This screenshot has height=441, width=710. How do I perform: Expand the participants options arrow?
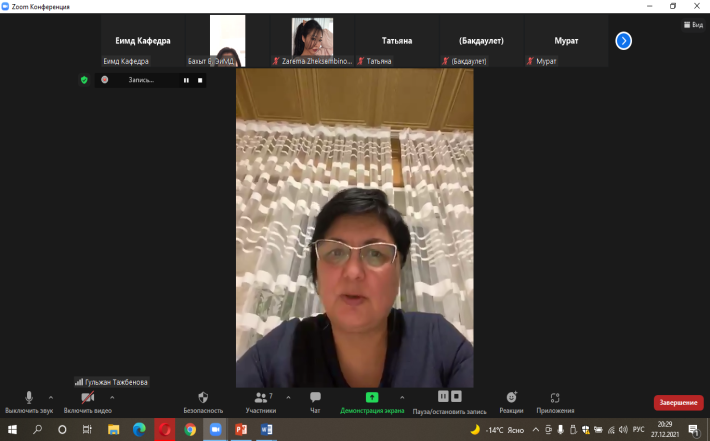(289, 397)
